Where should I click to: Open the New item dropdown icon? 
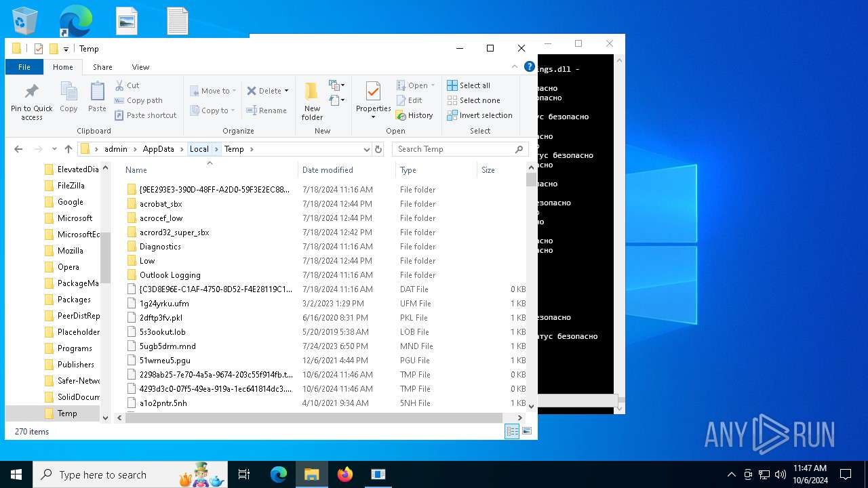[x=337, y=85]
